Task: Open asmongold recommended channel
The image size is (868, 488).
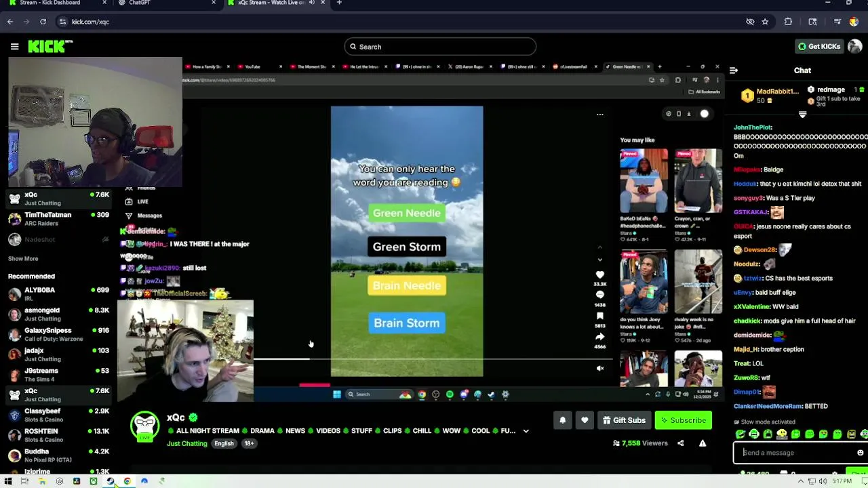Action: [58, 314]
